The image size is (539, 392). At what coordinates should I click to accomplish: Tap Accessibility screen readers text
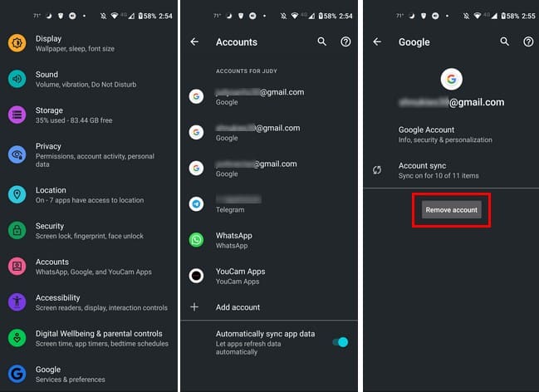click(101, 308)
